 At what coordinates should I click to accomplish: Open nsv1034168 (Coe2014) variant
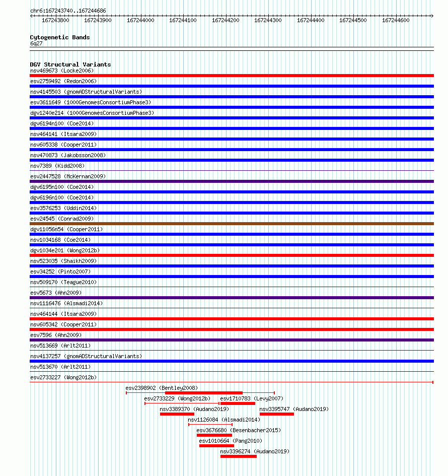click(60, 240)
